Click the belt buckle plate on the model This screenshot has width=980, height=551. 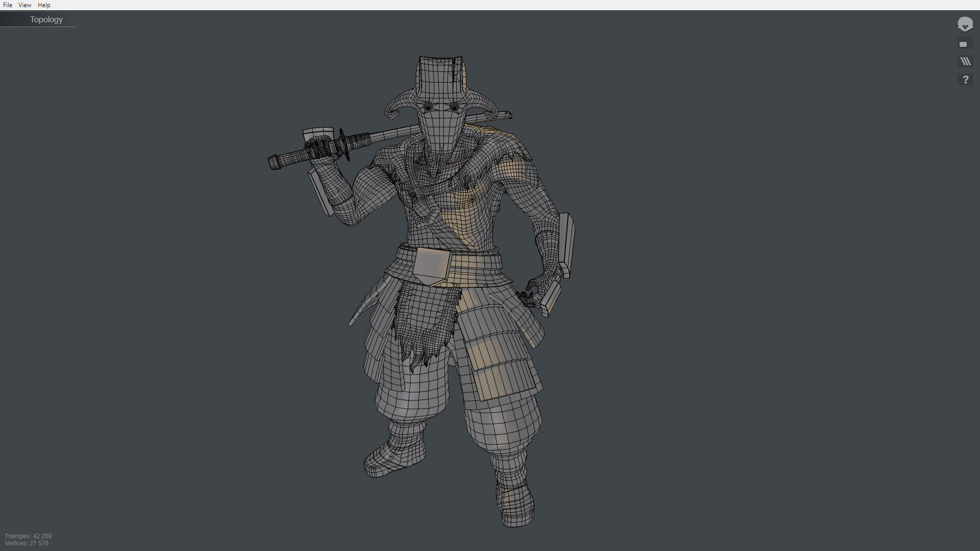click(x=432, y=265)
